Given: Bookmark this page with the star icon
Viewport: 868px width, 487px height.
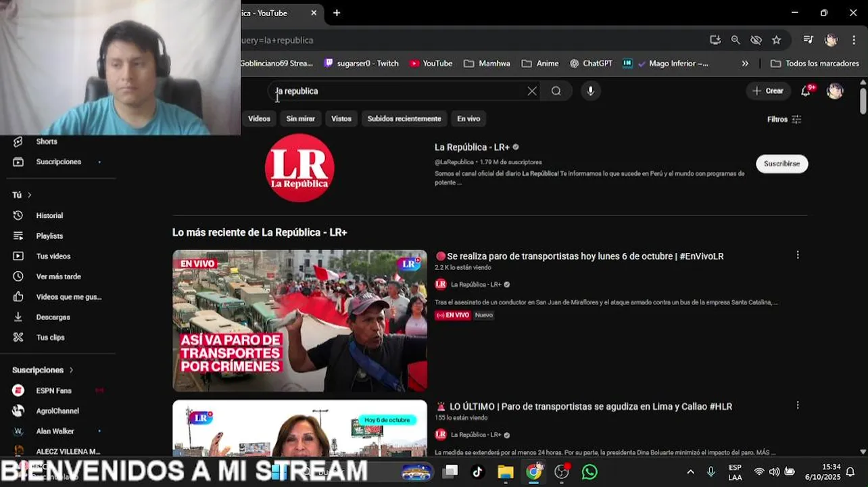Looking at the screenshot, I should [x=777, y=40].
